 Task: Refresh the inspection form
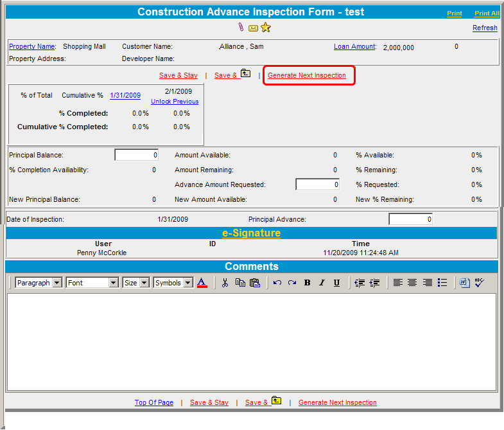pos(485,28)
